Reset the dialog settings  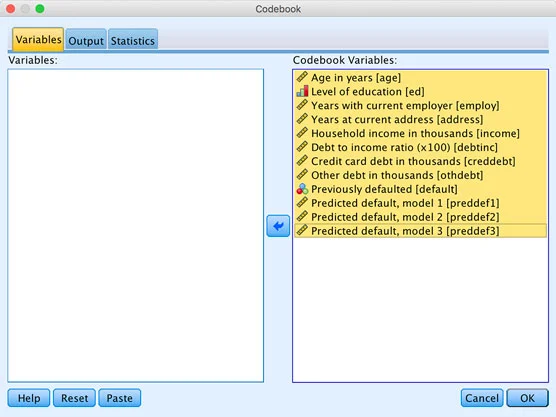[x=74, y=398]
